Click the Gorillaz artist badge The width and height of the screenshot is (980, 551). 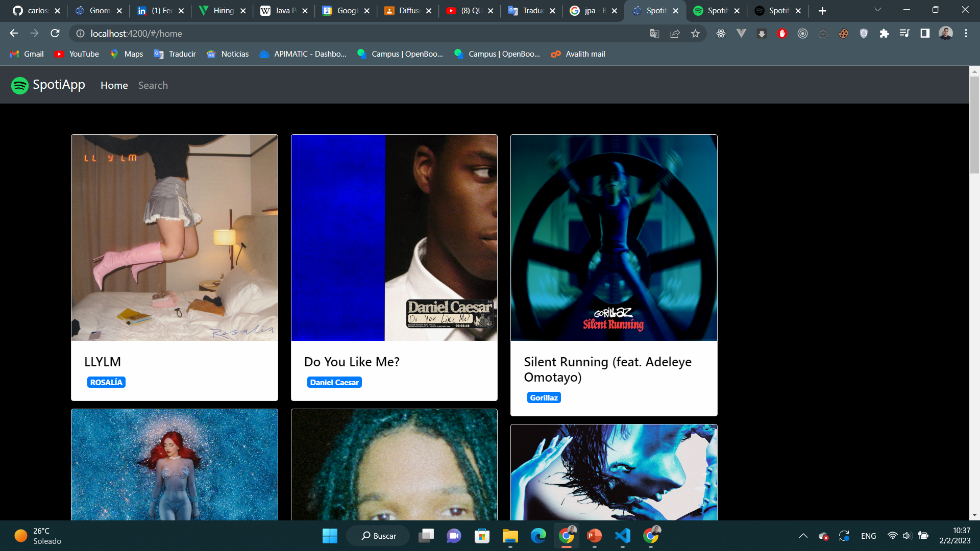(x=544, y=397)
